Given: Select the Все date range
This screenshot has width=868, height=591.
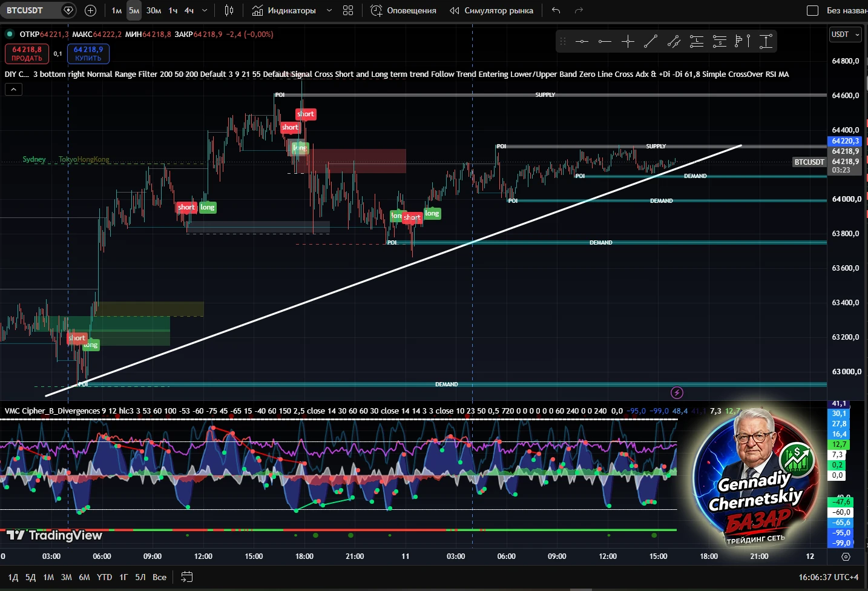Looking at the screenshot, I should click(159, 577).
